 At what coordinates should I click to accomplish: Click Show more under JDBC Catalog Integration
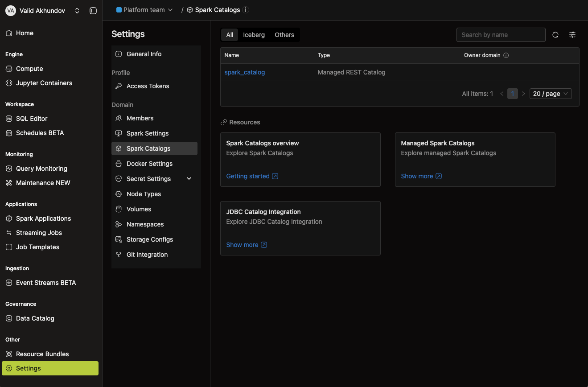247,245
